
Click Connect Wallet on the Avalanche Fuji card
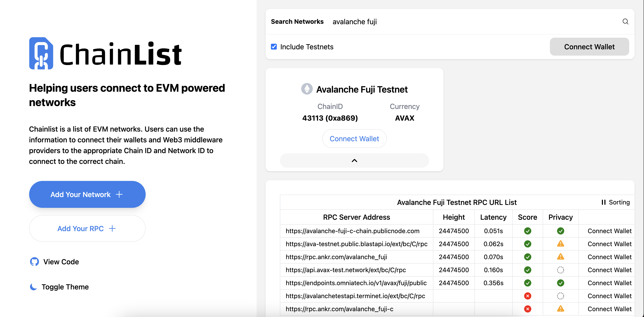pos(354,139)
